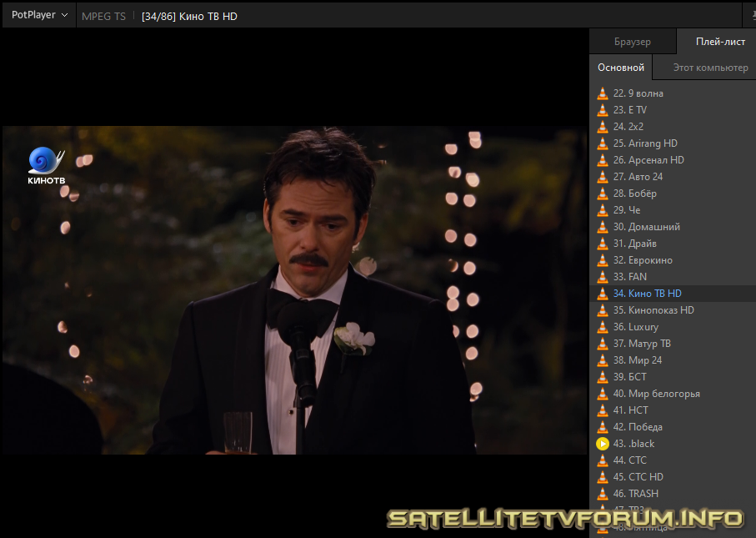Click the cone icon beside 42. Победа

(603, 427)
